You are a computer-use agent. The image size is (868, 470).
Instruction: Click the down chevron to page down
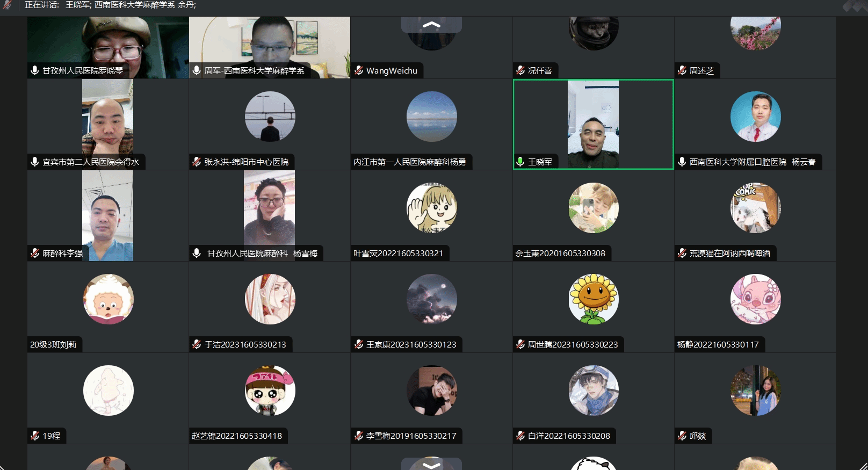pyautogui.click(x=431, y=464)
